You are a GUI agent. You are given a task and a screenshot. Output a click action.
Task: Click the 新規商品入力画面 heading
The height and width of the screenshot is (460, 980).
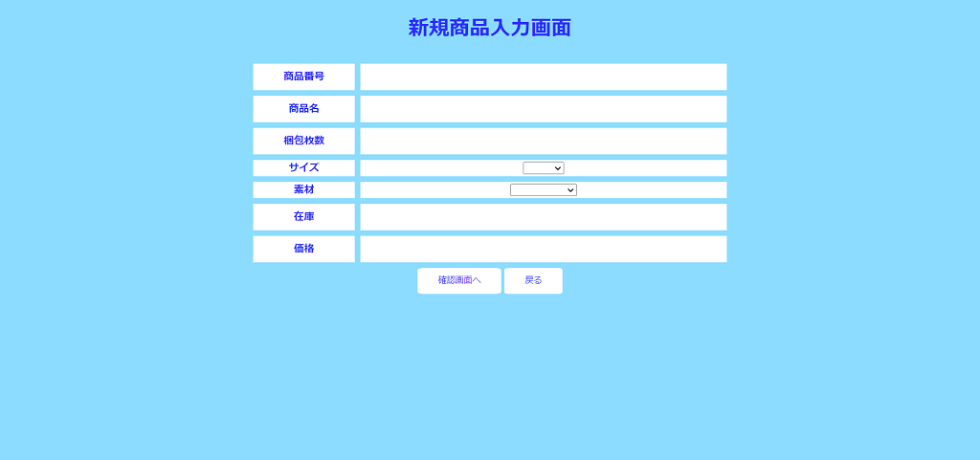489,28
